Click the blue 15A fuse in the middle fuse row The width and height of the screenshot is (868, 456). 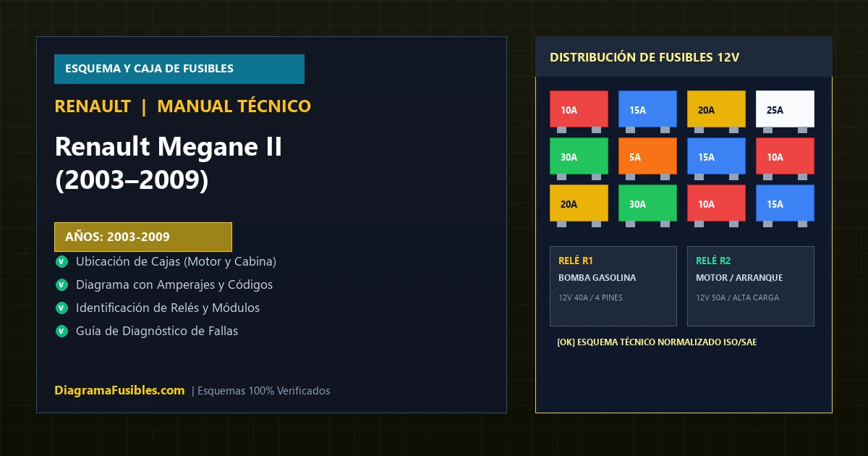click(x=716, y=156)
